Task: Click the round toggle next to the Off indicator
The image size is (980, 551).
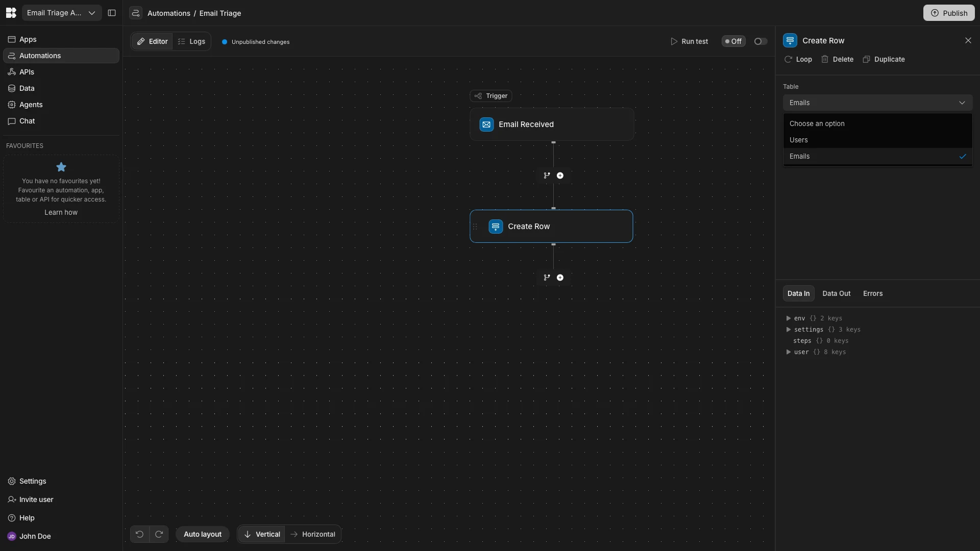Action: pos(759,41)
